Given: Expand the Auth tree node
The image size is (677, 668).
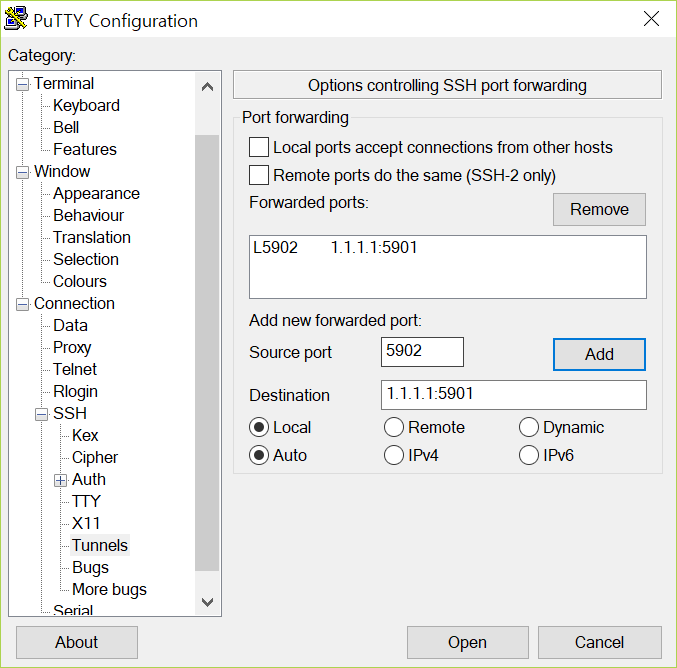Looking at the screenshot, I should (x=60, y=480).
